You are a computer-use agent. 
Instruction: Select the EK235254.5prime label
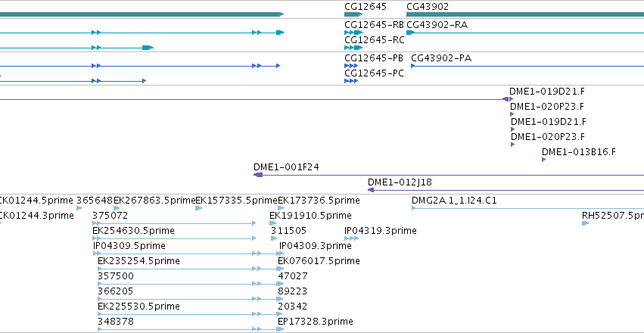138,261
